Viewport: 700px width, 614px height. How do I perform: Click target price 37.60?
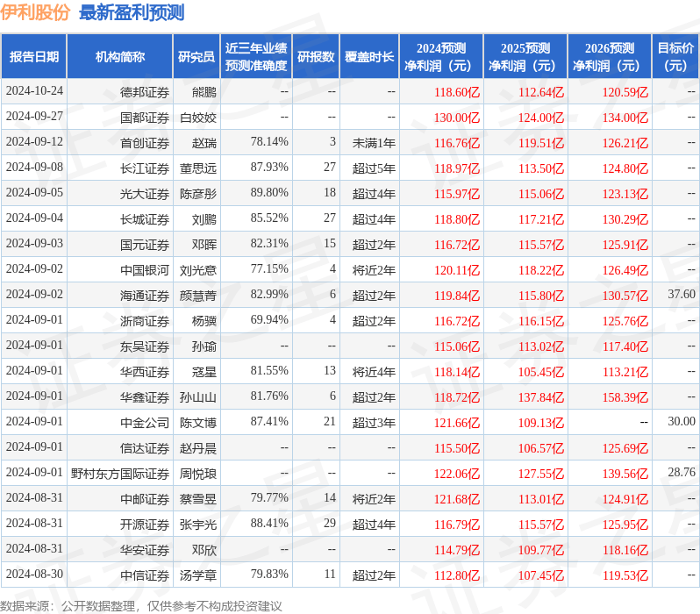(682, 294)
